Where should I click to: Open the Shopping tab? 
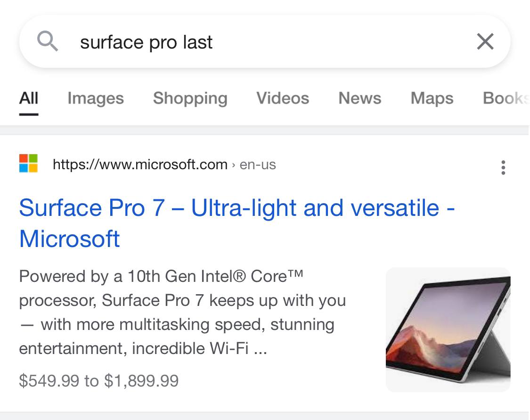pyautogui.click(x=190, y=98)
